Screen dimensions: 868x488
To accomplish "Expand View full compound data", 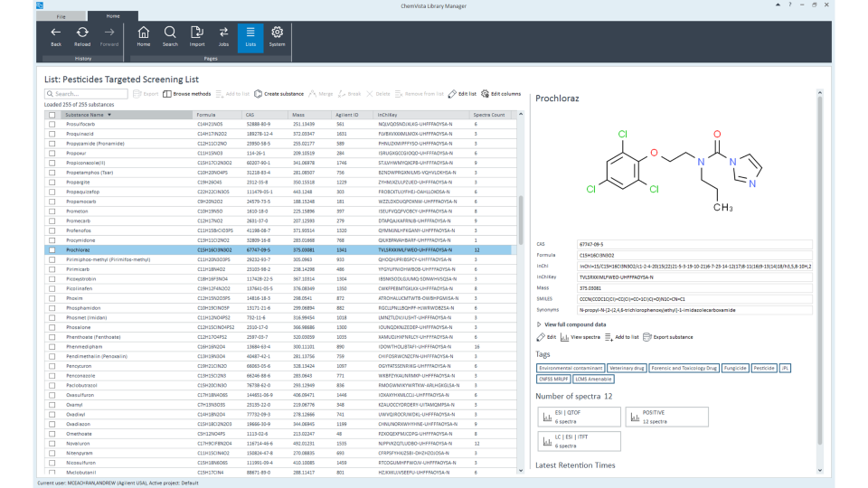I will click(574, 324).
